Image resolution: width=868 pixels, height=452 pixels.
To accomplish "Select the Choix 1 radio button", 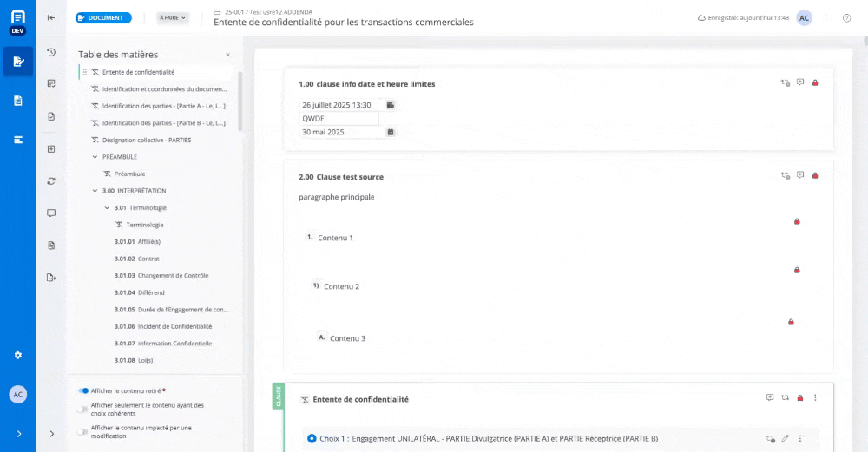I will [312, 438].
